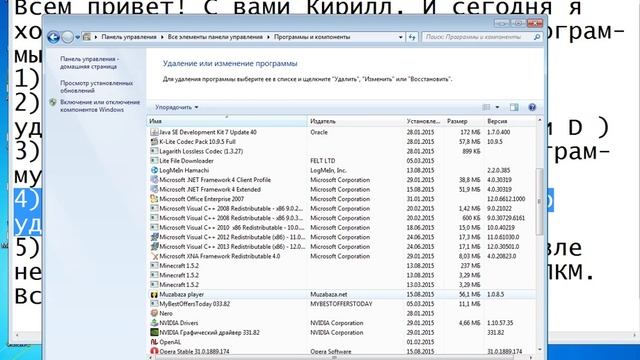Screen dimensions: 640x360
Task: Sort by the 'Имя' column header
Action: tap(227, 121)
